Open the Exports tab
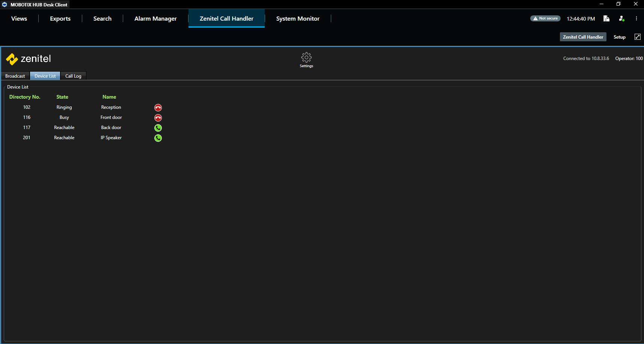Screen dimensions: 644x344 pyautogui.click(x=60, y=18)
